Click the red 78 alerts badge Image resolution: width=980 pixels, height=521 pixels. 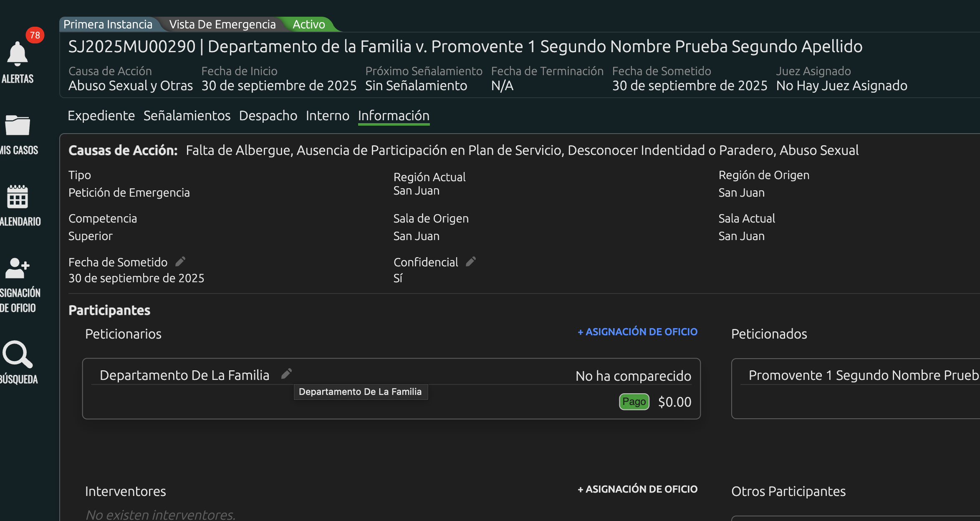pyautogui.click(x=35, y=35)
